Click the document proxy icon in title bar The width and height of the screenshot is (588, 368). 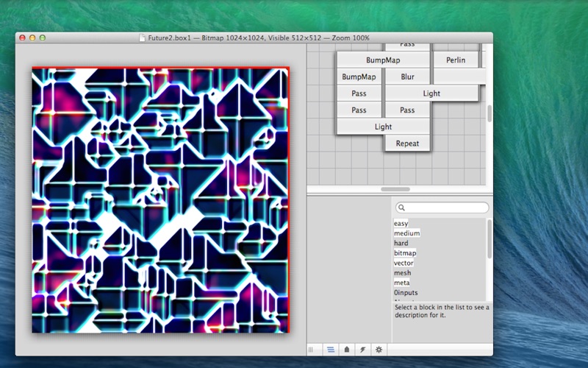tap(142, 38)
